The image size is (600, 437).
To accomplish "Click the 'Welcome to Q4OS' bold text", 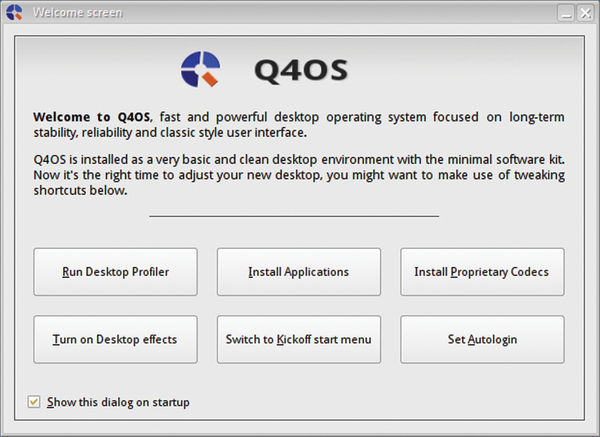I will (92, 117).
